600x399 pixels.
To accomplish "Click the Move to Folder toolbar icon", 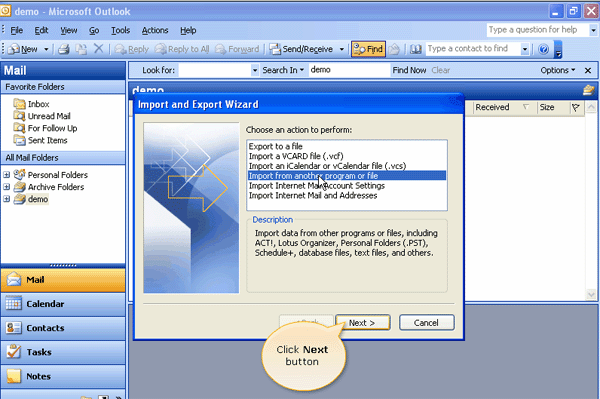I will point(81,49).
